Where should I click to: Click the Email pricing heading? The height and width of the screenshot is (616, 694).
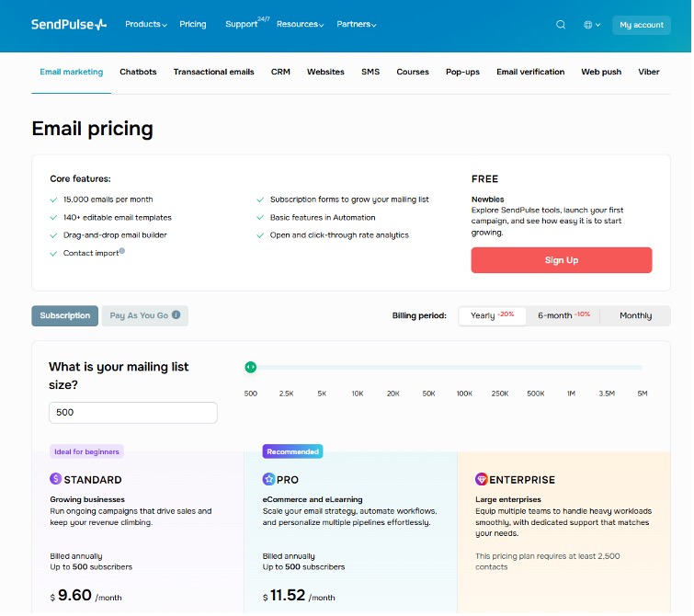tap(93, 130)
